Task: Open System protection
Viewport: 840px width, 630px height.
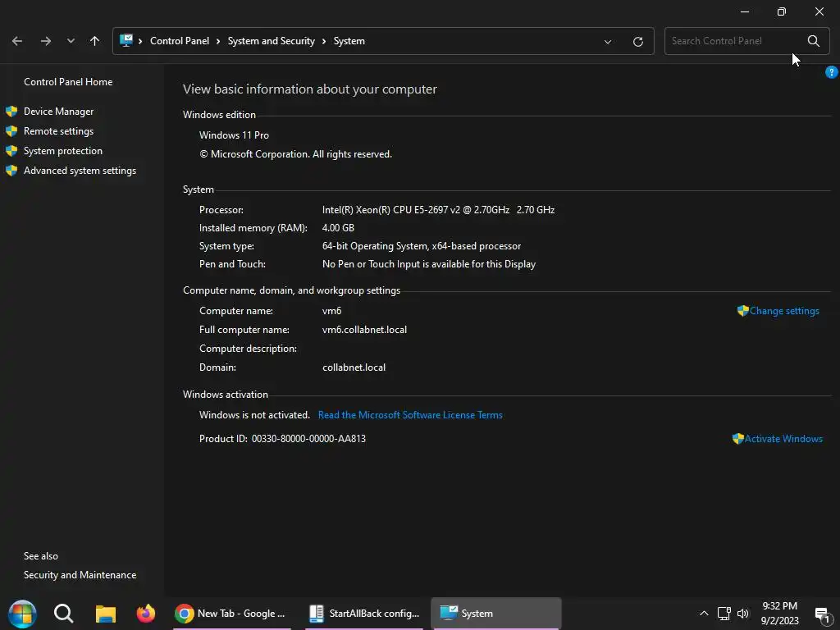Action: click(x=62, y=151)
